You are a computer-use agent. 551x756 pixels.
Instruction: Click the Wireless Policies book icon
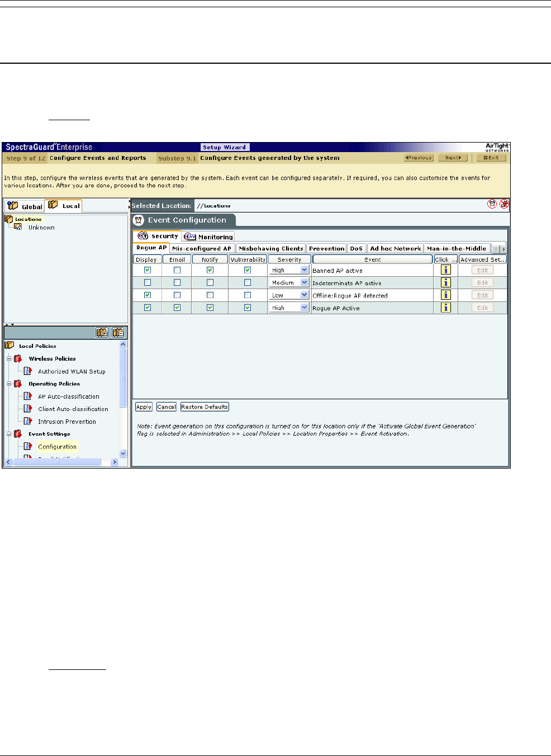pyautogui.click(x=18, y=358)
